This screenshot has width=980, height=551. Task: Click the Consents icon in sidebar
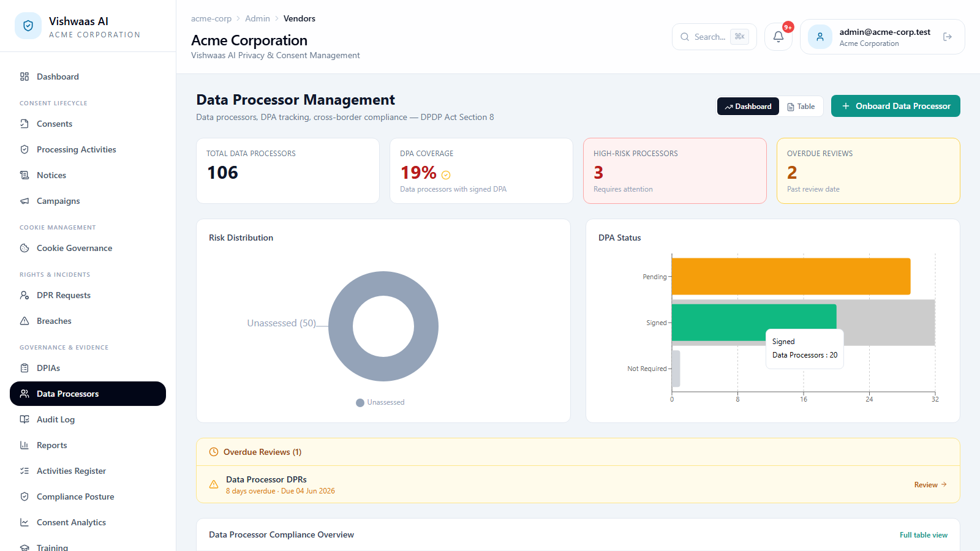click(x=24, y=124)
